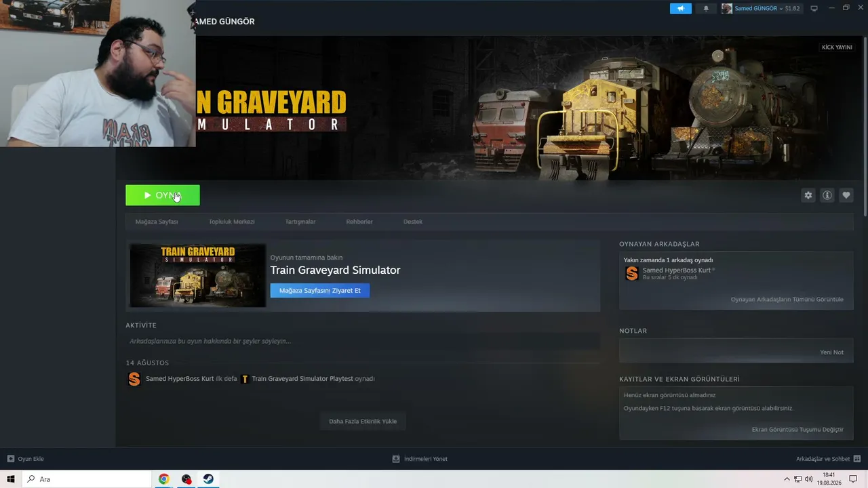The height and width of the screenshot is (488, 868).
Task: Click the NOTLAR heading
Action: pos(633,331)
